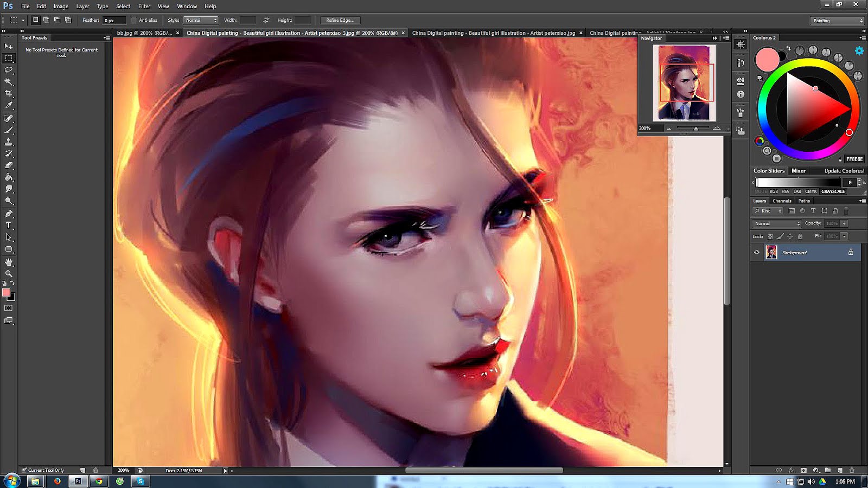Hide the Background layer visibility eye
The height and width of the screenshot is (488, 868).
click(x=757, y=252)
